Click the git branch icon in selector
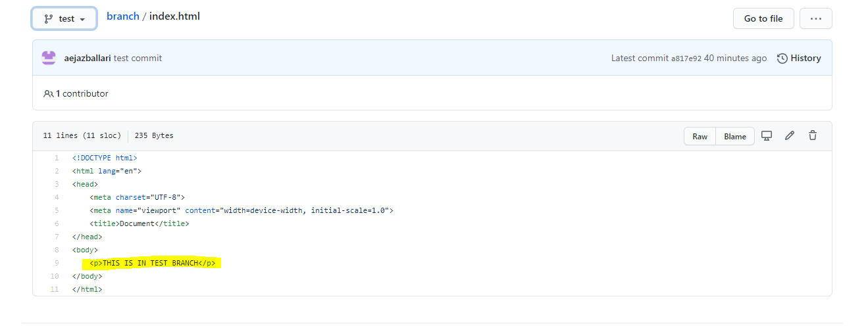Viewport: 868px width, 326px height. coord(49,18)
